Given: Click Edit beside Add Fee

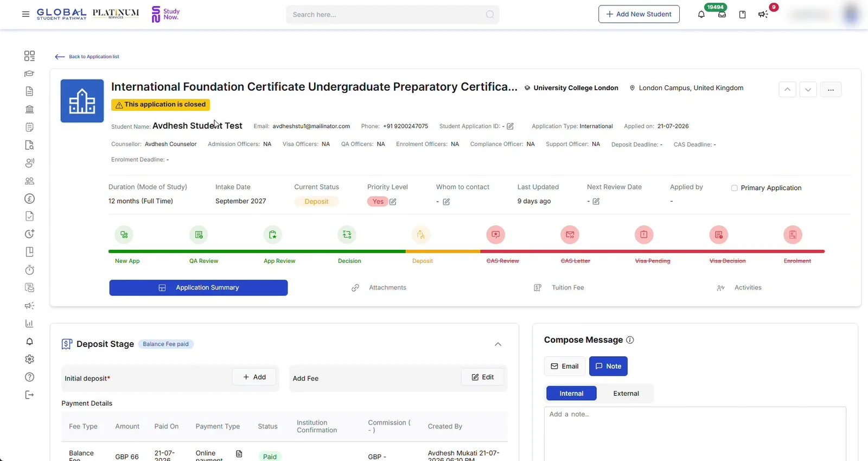Looking at the screenshot, I should (482, 377).
